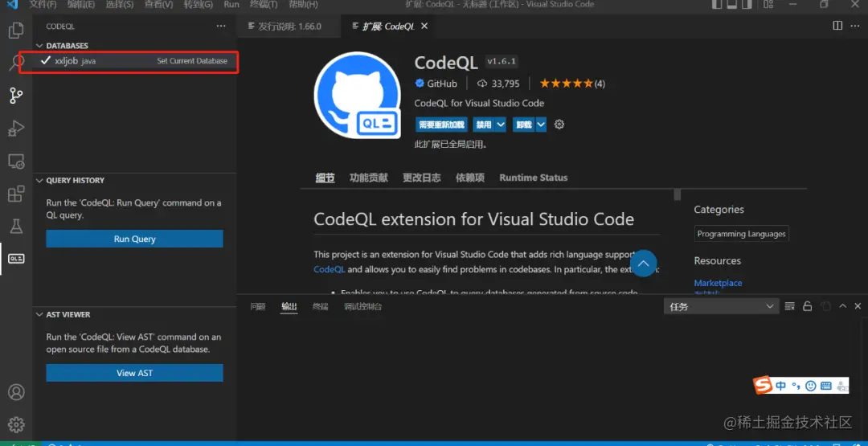The image size is (868, 446).
Task: Open the Run and Debug view
Action: (x=16, y=129)
